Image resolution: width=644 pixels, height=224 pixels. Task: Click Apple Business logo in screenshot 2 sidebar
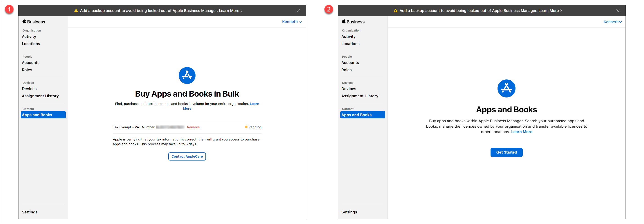coord(353,22)
